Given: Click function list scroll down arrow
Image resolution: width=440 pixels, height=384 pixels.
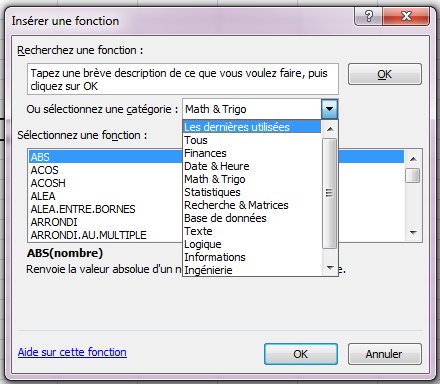Looking at the screenshot, I should (413, 233).
